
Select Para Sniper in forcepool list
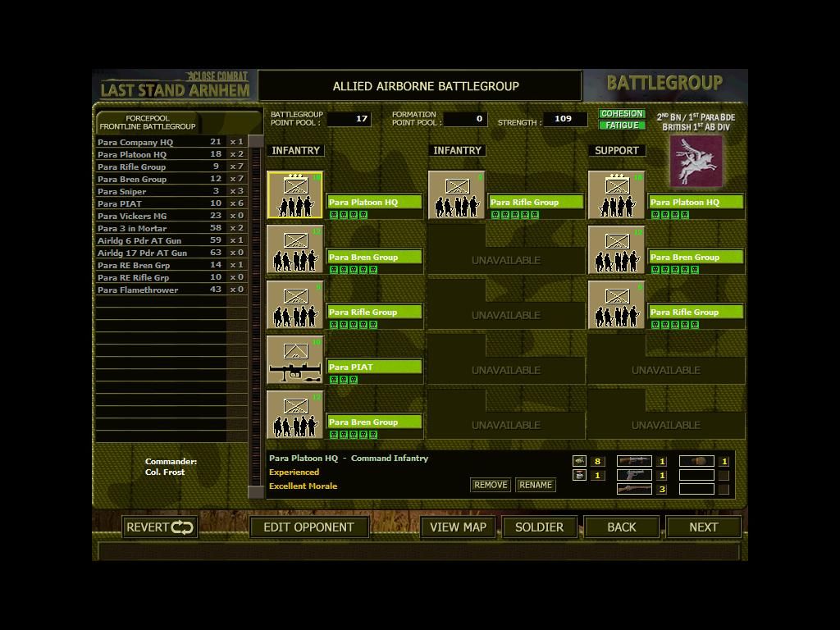(x=171, y=191)
